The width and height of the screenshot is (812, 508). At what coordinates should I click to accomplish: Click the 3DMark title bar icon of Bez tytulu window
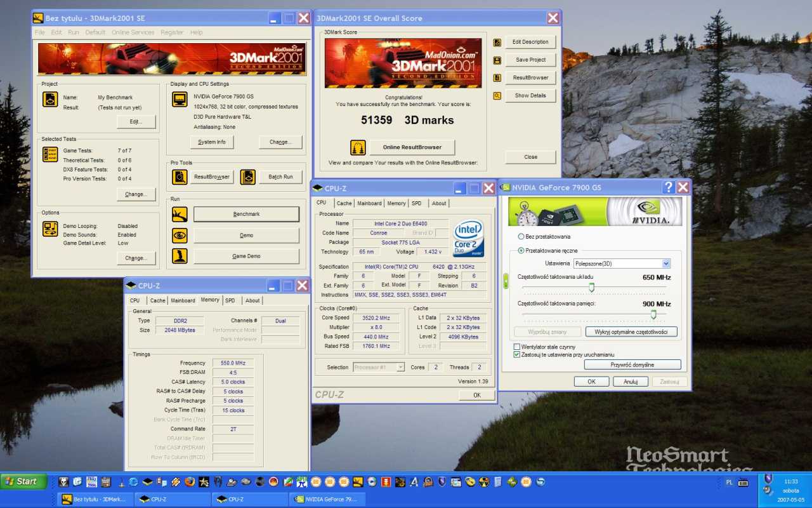(38, 18)
